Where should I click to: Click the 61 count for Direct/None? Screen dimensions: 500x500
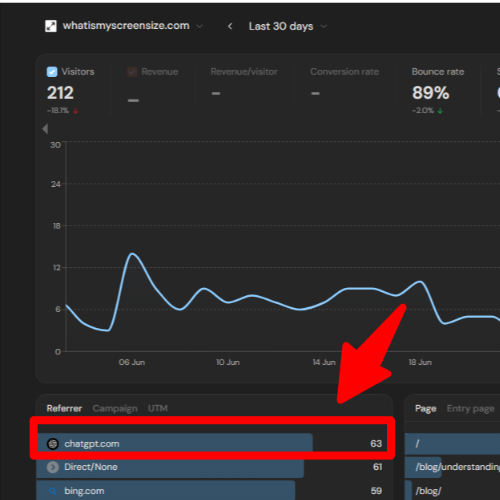(x=377, y=467)
